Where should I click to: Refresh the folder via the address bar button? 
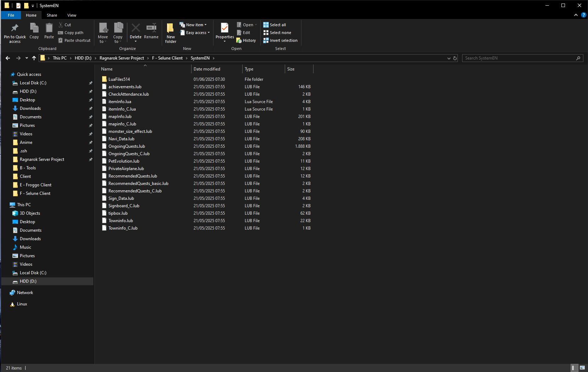coord(455,58)
